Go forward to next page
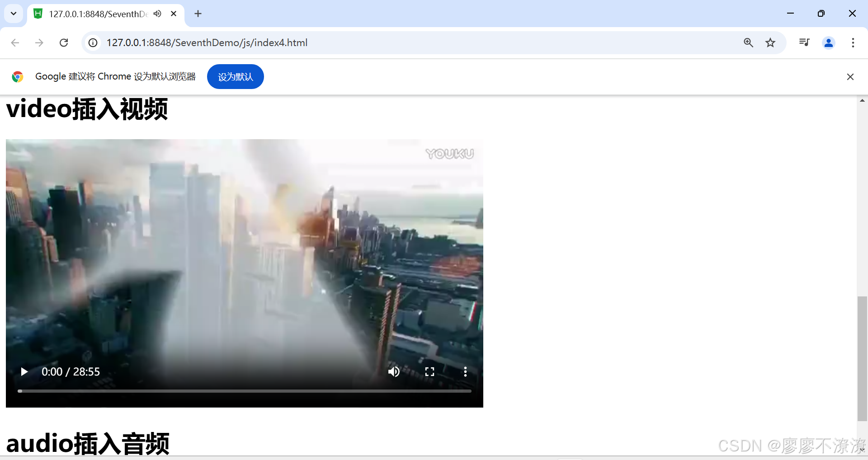This screenshot has width=868, height=460. [x=39, y=42]
